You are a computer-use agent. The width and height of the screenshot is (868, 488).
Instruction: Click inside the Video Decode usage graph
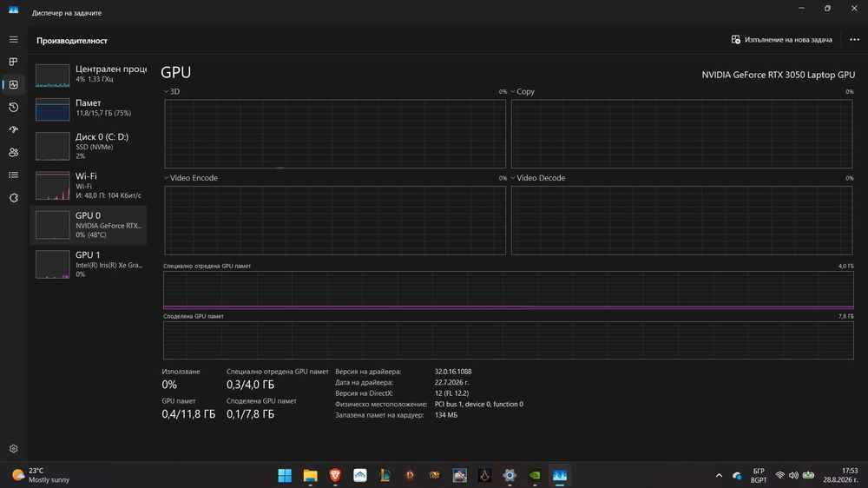(681, 221)
